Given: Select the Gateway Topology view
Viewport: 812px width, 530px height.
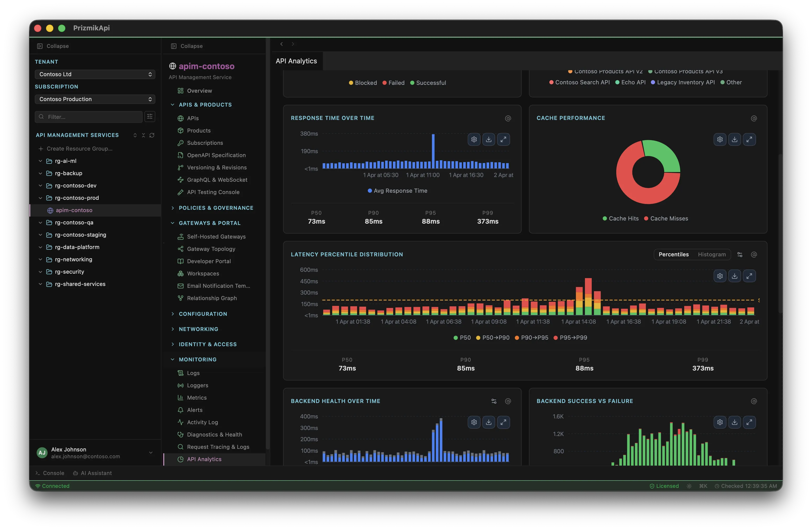Looking at the screenshot, I should coord(211,249).
